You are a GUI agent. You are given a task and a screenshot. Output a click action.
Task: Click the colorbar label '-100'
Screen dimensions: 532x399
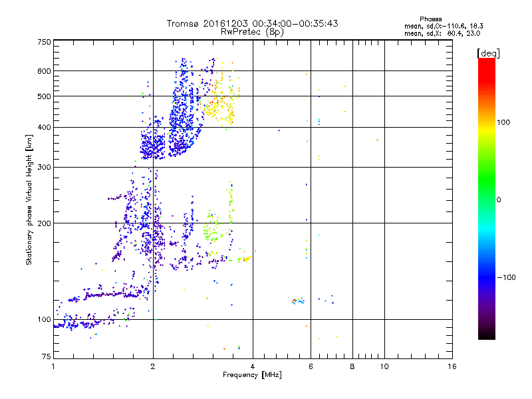[506, 277]
